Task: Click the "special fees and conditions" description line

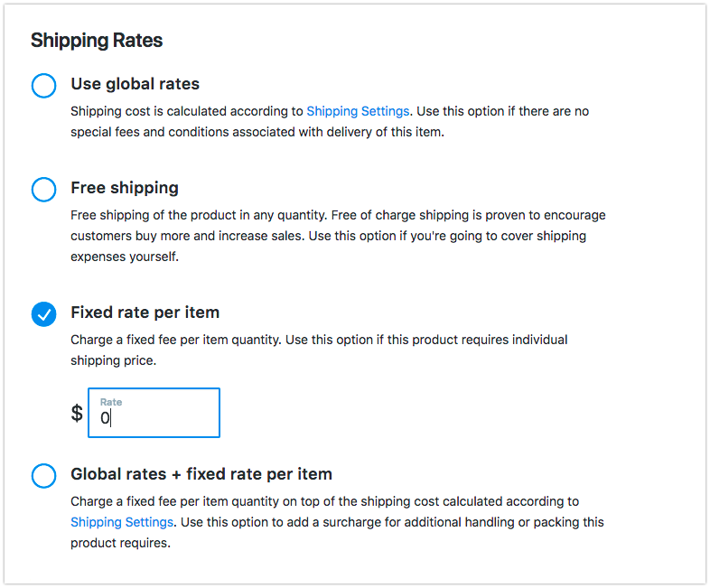Action: pos(257,132)
